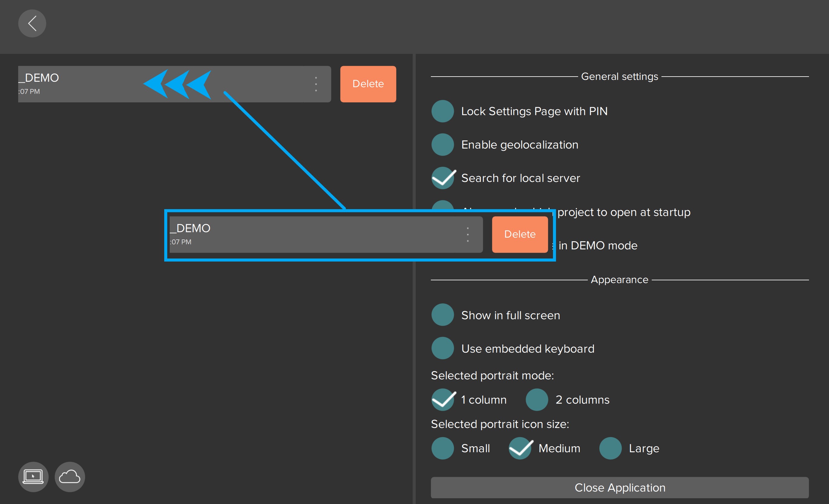Open the local device projects icon
The image size is (829, 504).
[x=33, y=476]
